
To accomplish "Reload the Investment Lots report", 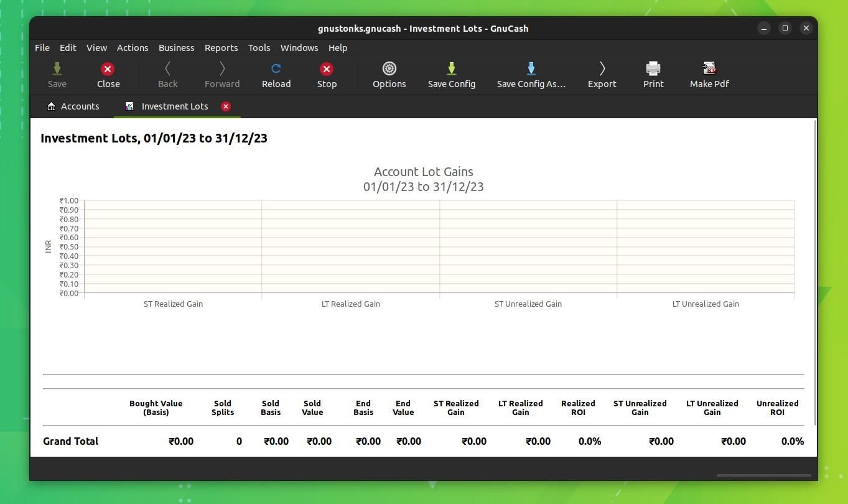I will [276, 75].
